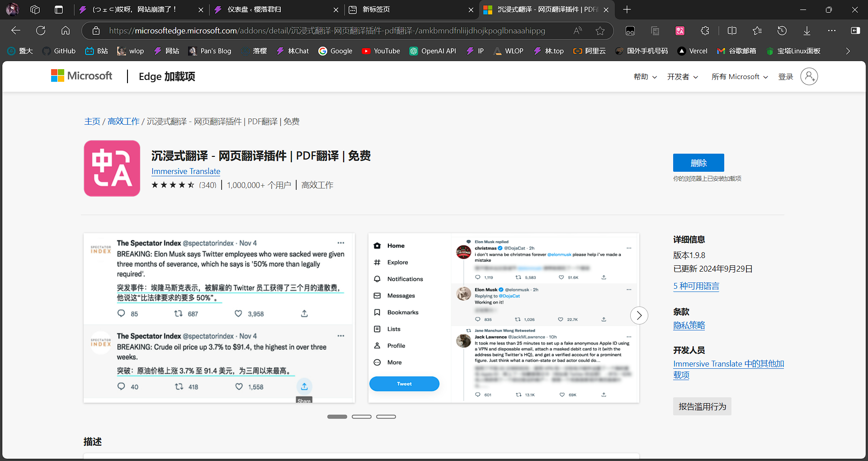The width and height of the screenshot is (868, 461).
Task: Open the 阿里云 bookmark
Action: tap(590, 51)
